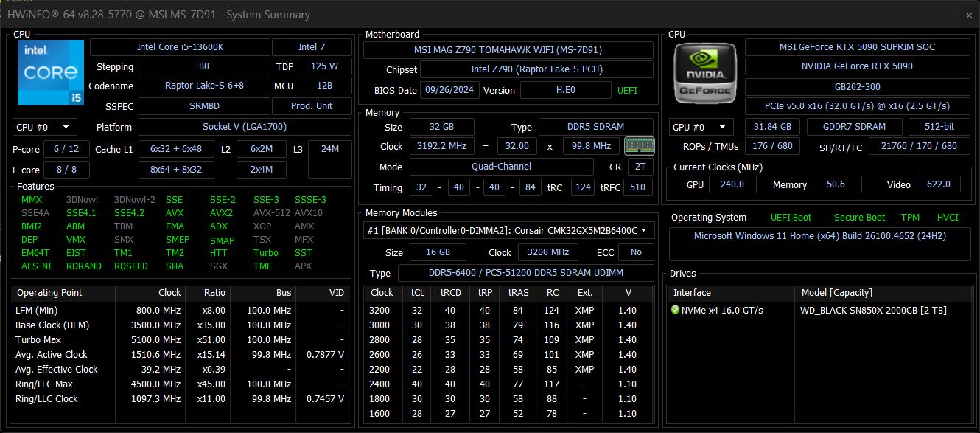This screenshot has width=980, height=433.
Task: Click the Secure Boot label
Action: [x=860, y=218]
